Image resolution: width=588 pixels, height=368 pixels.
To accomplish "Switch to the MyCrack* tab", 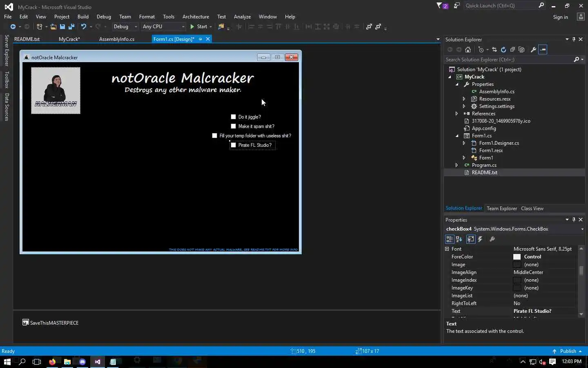I will tap(69, 39).
